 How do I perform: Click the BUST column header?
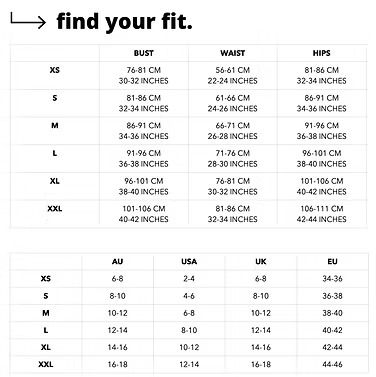pos(144,53)
